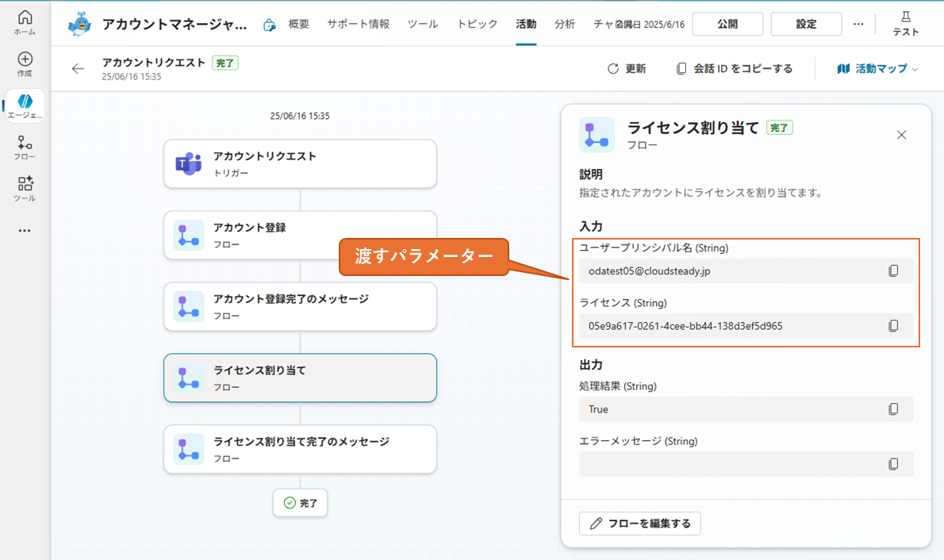This screenshot has height=560, width=944.
Task: Open the ホーム sidebar icon
Action: click(x=25, y=17)
